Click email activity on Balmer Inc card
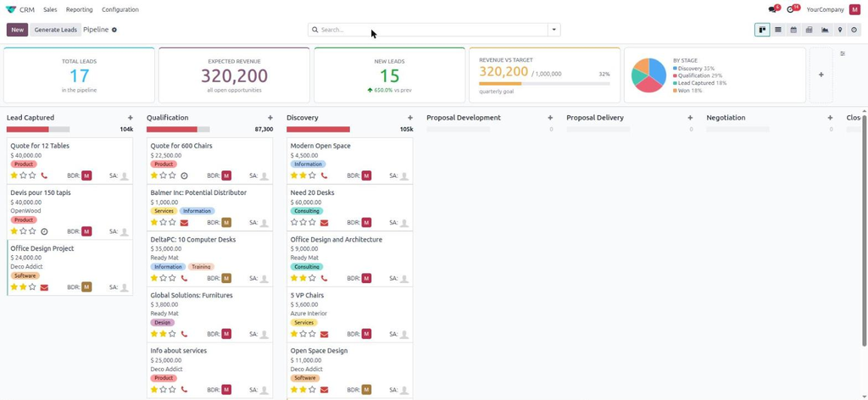The height and width of the screenshot is (400, 868). tap(184, 222)
